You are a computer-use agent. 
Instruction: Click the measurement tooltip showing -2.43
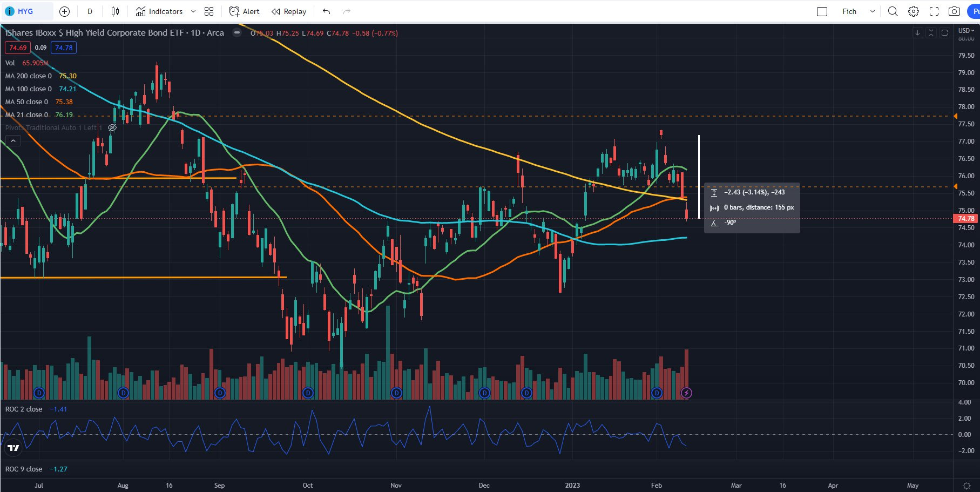click(x=752, y=207)
